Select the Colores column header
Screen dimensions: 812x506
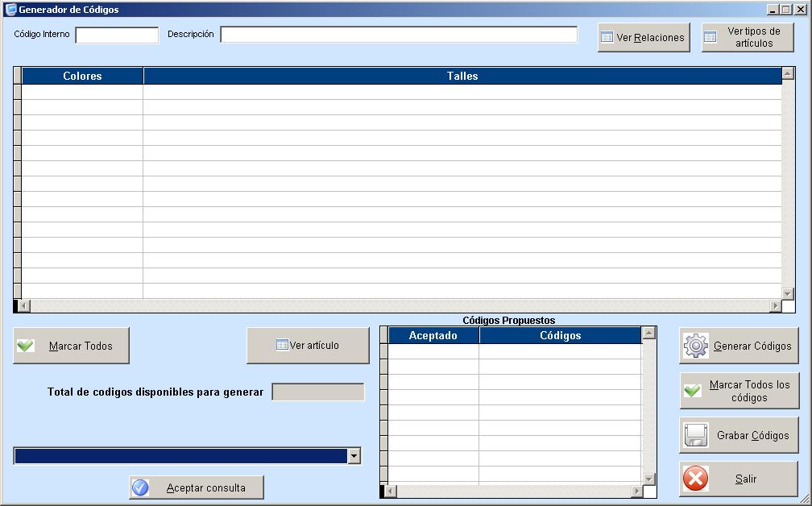click(x=82, y=76)
